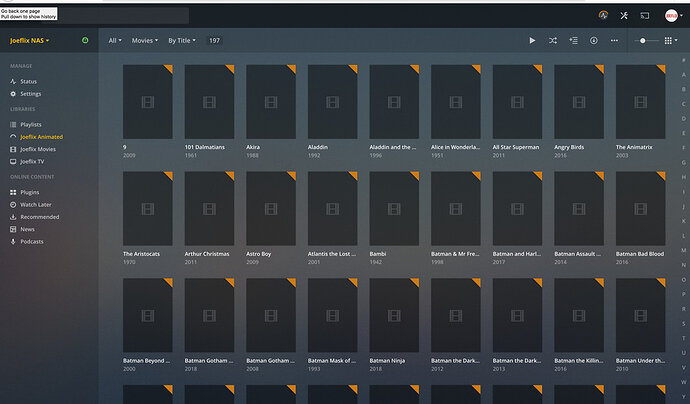This screenshot has height=404, width=690.
Task: Click the green server status power icon
Action: [85, 40]
